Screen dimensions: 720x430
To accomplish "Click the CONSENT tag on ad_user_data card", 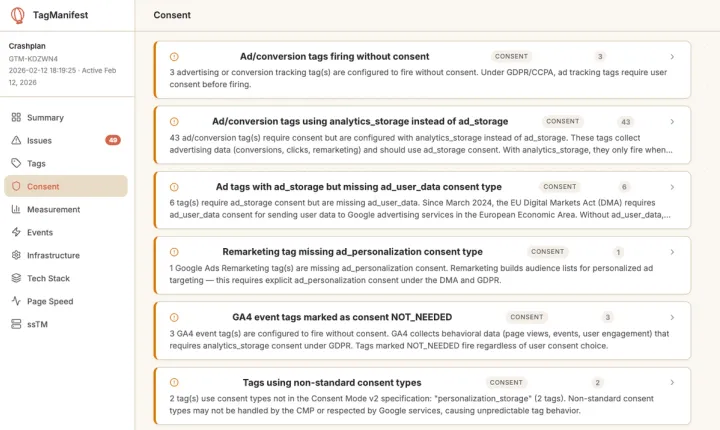I will pos(560,187).
